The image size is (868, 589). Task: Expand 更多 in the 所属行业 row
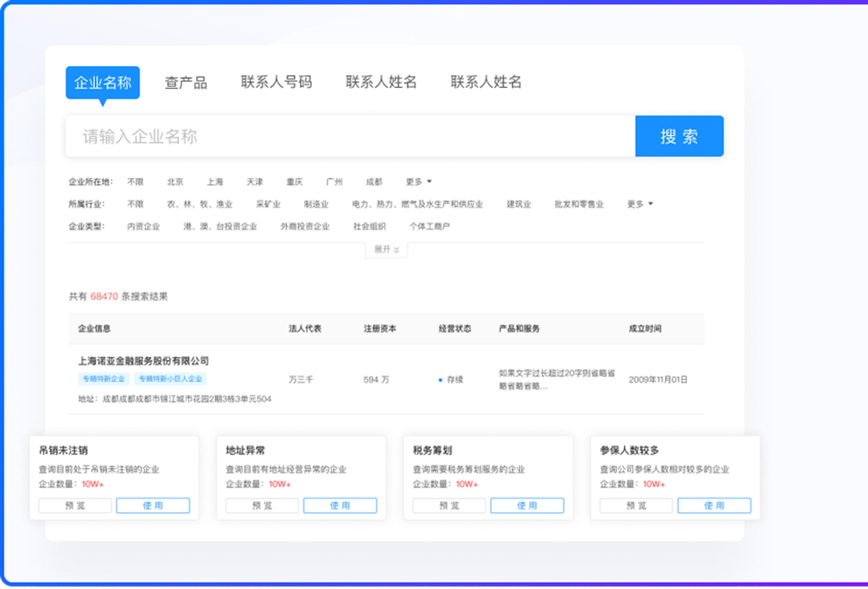pos(639,204)
